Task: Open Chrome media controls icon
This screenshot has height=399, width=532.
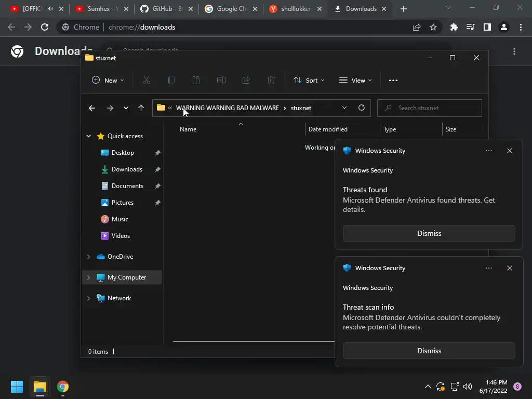Action: [x=470, y=27]
